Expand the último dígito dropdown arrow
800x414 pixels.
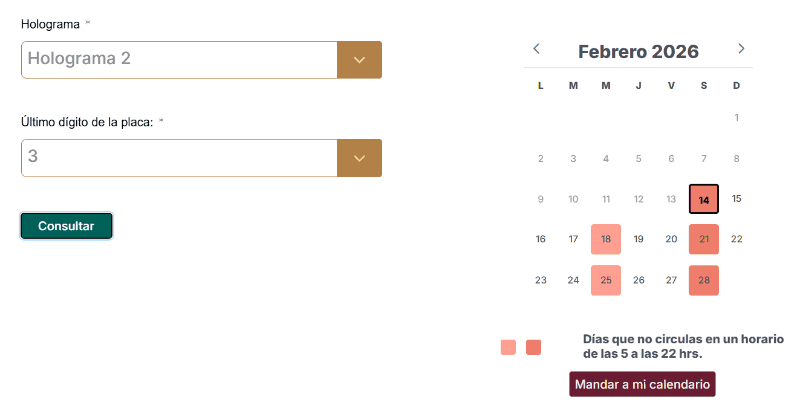point(360,158)
